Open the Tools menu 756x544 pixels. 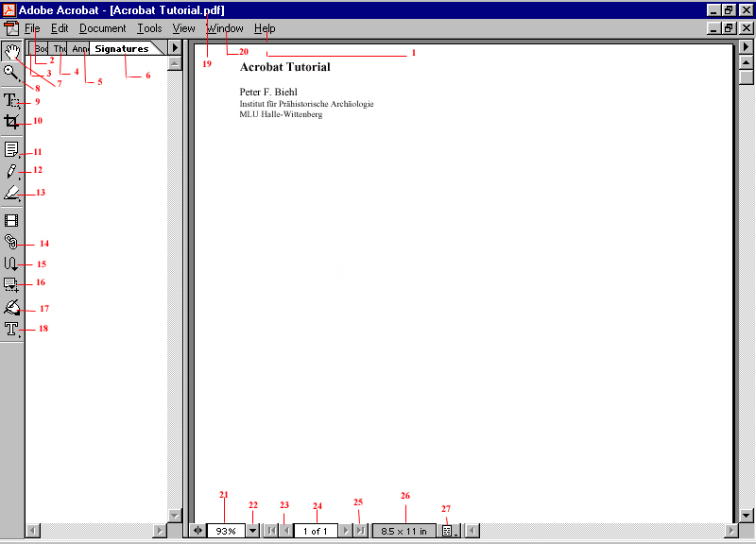pos(149,28)
